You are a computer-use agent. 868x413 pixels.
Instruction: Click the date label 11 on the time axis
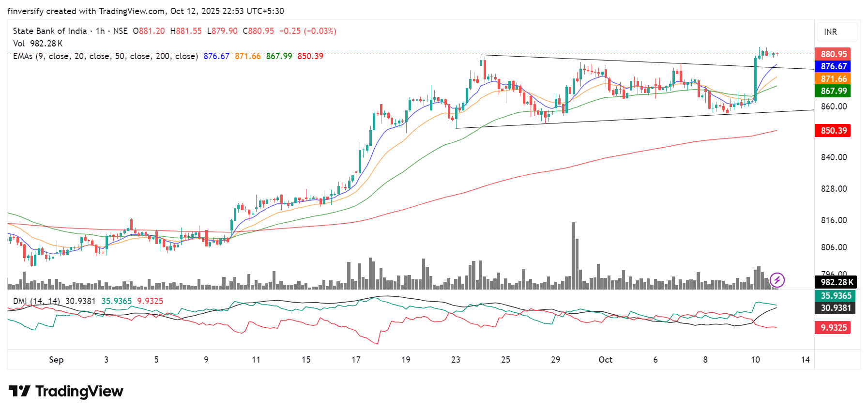point(256,360)
